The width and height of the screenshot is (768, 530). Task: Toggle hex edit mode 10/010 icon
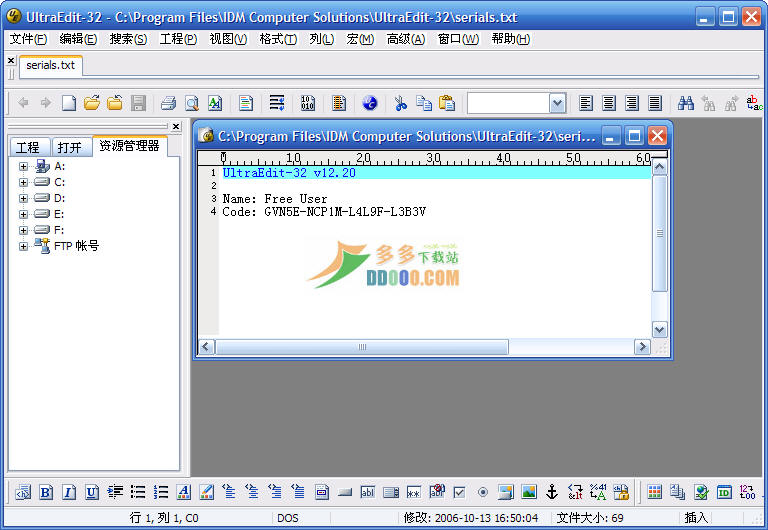[x=308, y=103]
